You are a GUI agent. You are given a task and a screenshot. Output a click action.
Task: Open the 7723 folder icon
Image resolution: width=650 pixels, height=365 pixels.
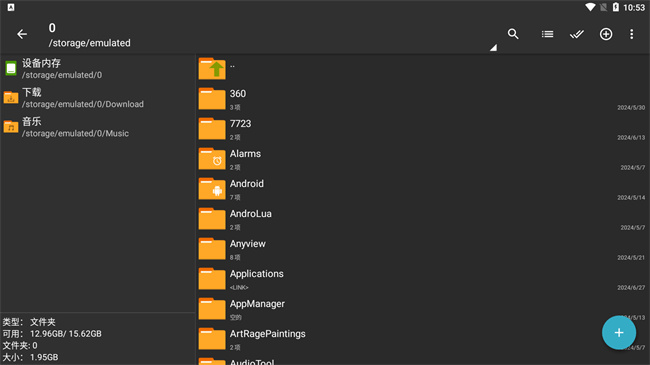[x=212, y=129]
